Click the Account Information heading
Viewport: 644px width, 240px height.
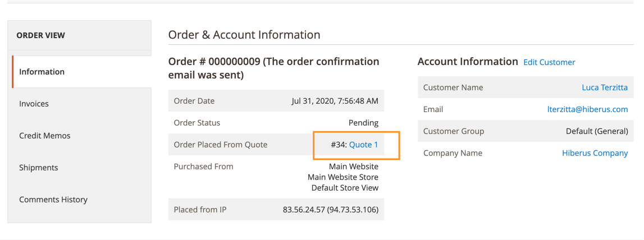pyautogui.click(x=468, y=62)
